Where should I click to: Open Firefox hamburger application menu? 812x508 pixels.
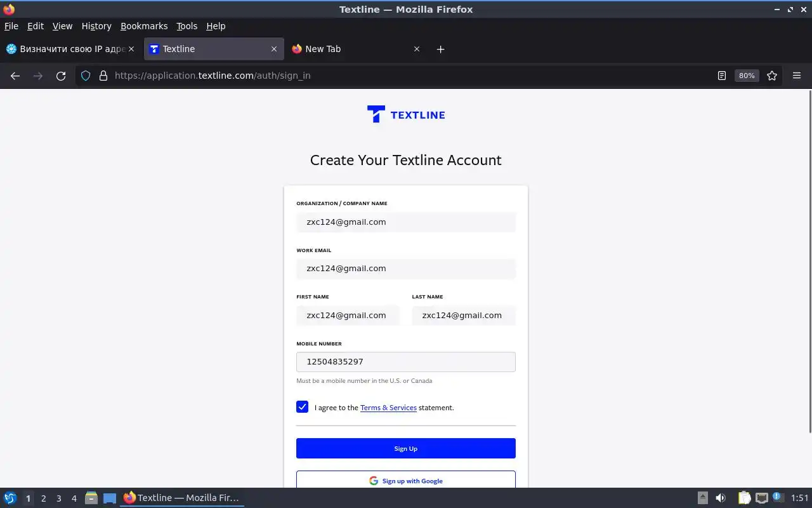pos(797,76)
